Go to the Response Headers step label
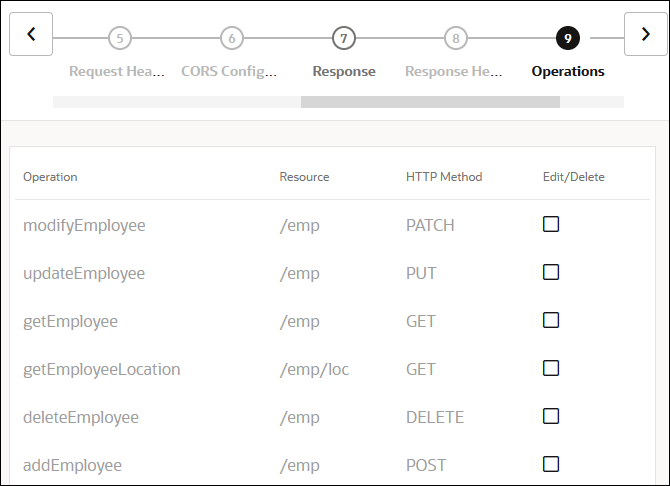 454,72
